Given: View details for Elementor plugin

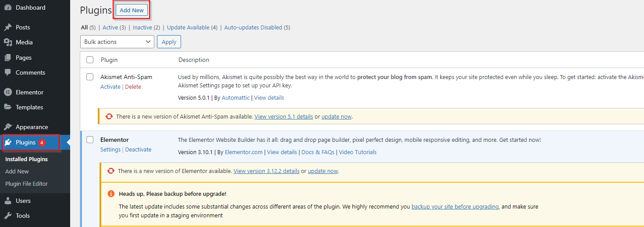Looking at the screenshot, I should (x=282, y=152).
